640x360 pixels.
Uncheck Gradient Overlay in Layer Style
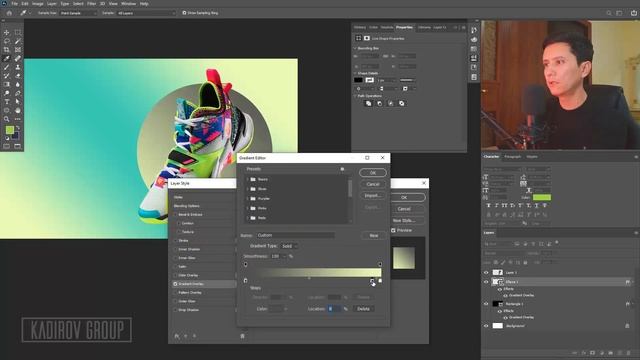click(x=176, y=284)
